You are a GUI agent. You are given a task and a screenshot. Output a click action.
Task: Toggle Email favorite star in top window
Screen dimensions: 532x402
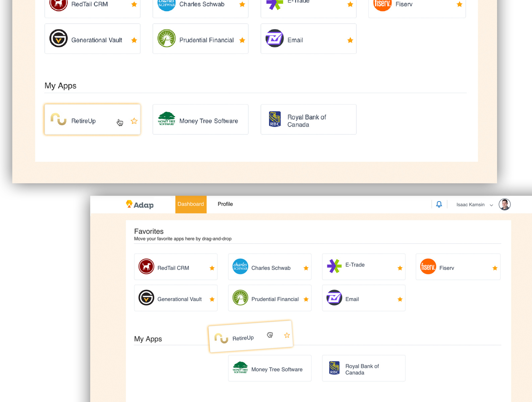pyautogui.click(x=350, y=40)
